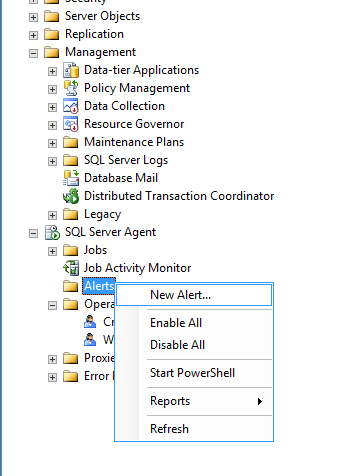Select Disable All in context menu
Image resolution: width=364 pixels, height=476 pixels.
point(194,345)
